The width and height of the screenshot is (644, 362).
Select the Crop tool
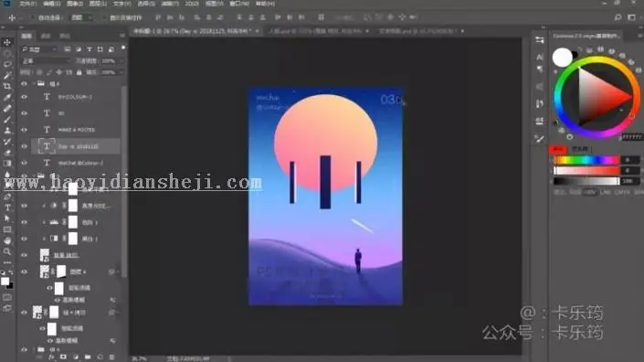(x=7, y=86)
